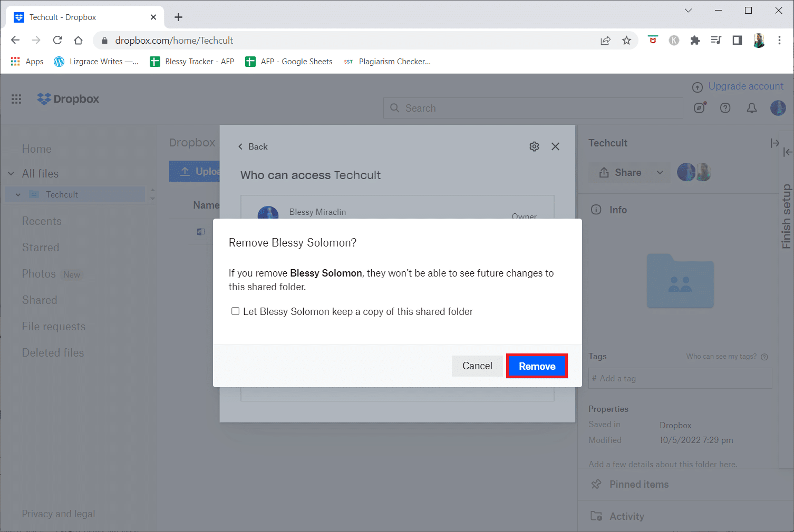Click the Remove button in dialog
Image resolution: width=794 pixels, height=532 pixels.
click(537, 366)
